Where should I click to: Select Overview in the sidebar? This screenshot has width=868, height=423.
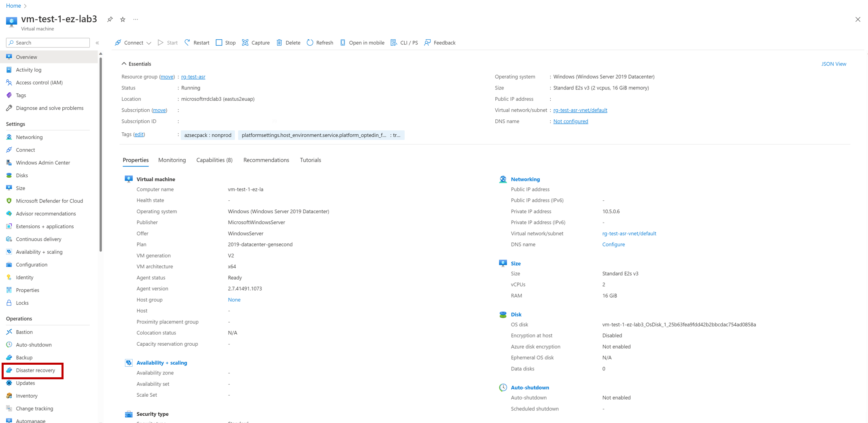[49, 57]
